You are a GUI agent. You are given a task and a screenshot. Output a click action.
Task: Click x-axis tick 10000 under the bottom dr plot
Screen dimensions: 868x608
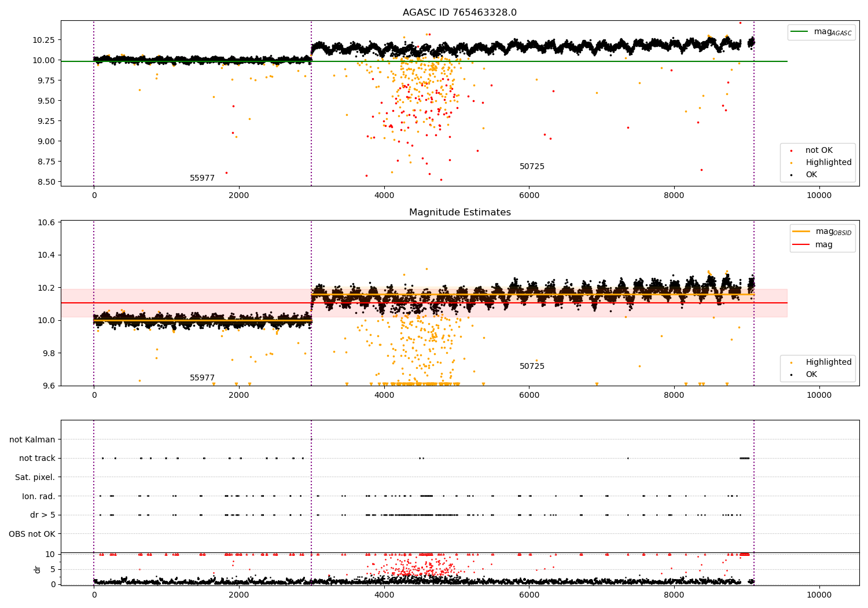coord(819,595)
